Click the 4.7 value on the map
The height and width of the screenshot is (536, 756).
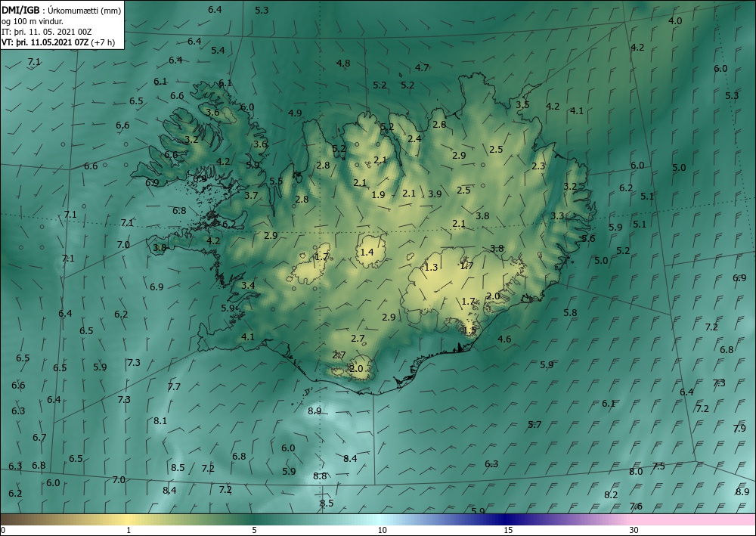coord(422,67)
